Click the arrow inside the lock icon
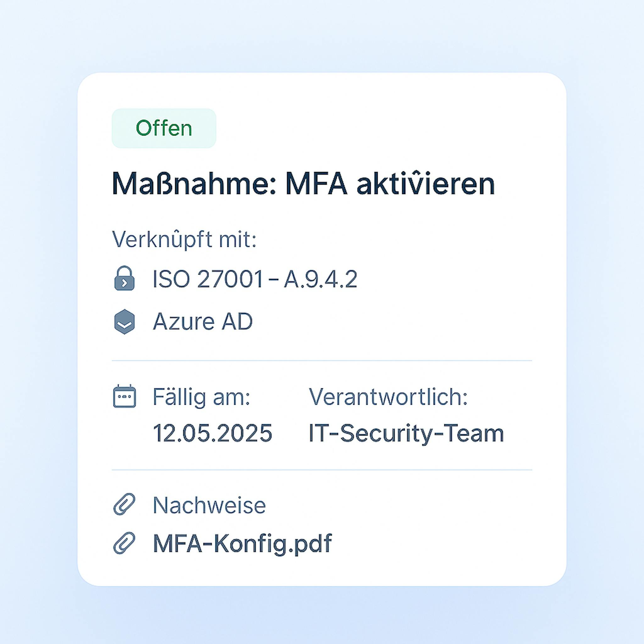644x644 pixels. (x=124, y=283)
